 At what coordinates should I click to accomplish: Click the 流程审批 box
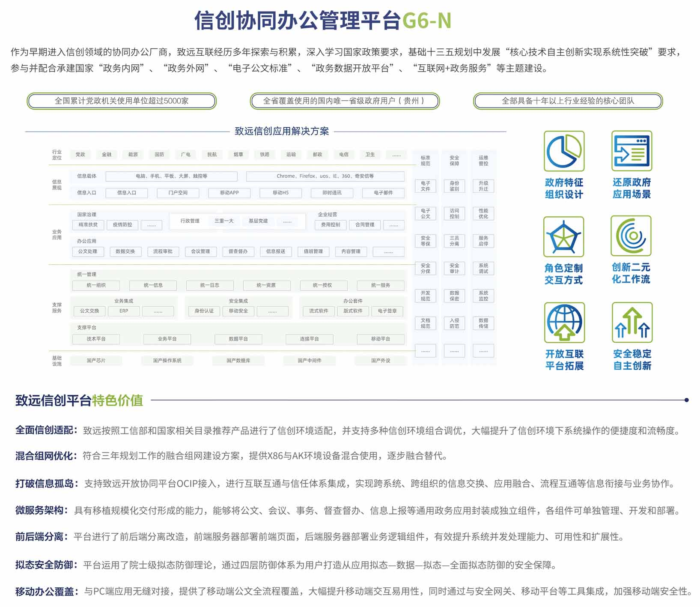point(163,252)
